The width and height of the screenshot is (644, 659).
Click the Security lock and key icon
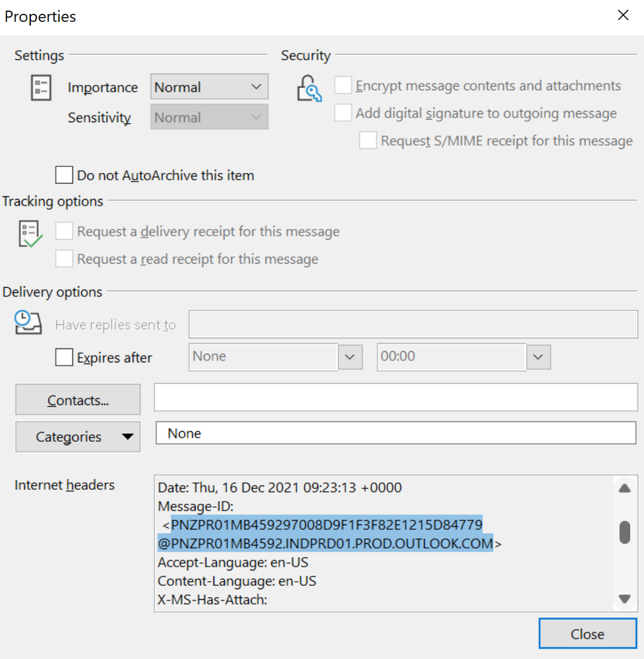click(308, 88)
